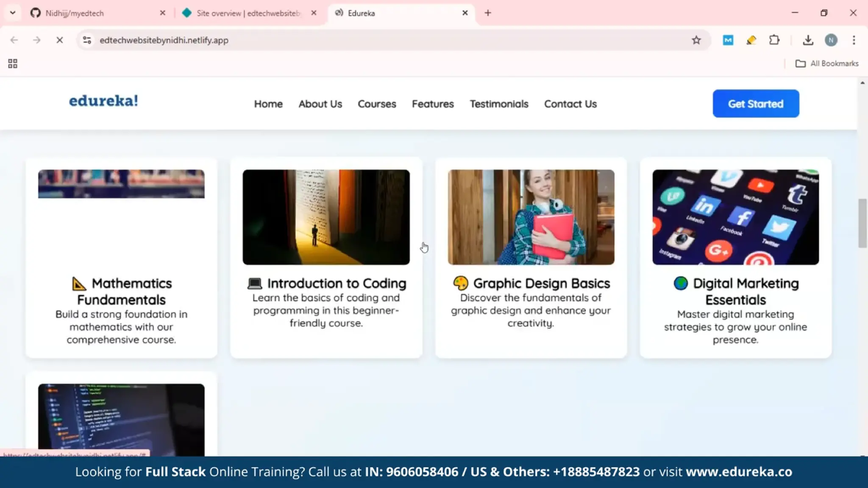The image size is (868, 488).
Task: Bookmark this page with star icon
Action: coord(696,40)
